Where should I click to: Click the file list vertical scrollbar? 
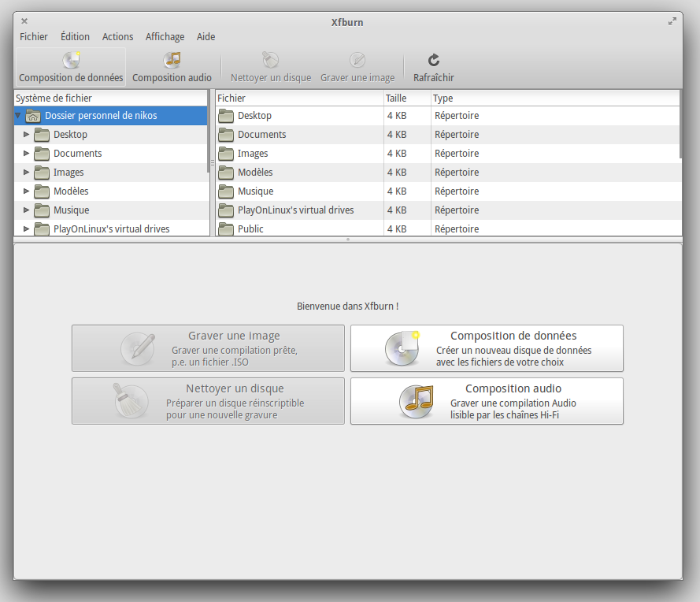(x=680, y=124)
